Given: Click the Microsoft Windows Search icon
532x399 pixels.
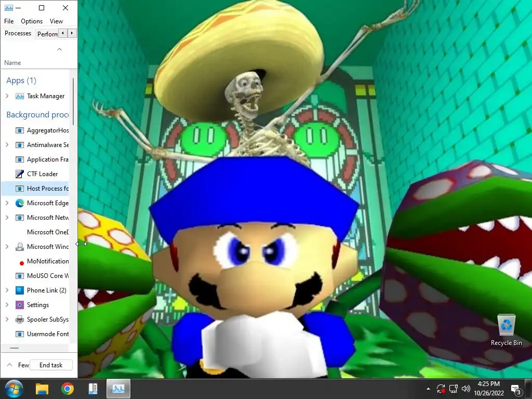Looking at the screenshot, I should pyautogui.click(x=20, y=247).
